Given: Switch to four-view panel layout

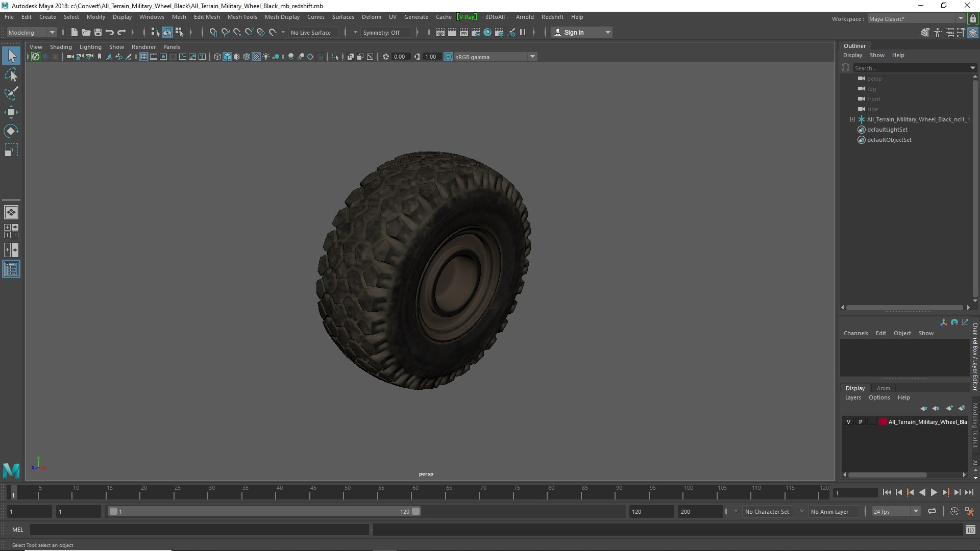Looking at the screenshot, I should pyautogui.click(x=11, y=231).
